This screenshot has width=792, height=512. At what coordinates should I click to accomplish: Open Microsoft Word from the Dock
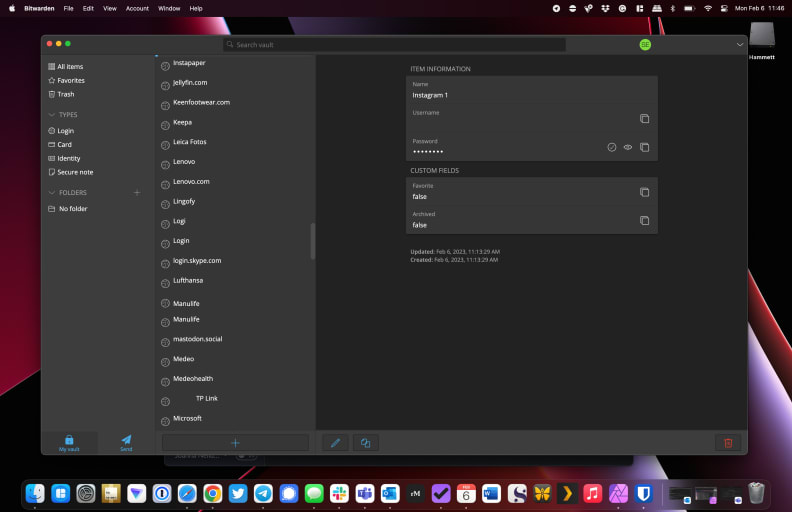pyautogui.click(x=491, y=493)
